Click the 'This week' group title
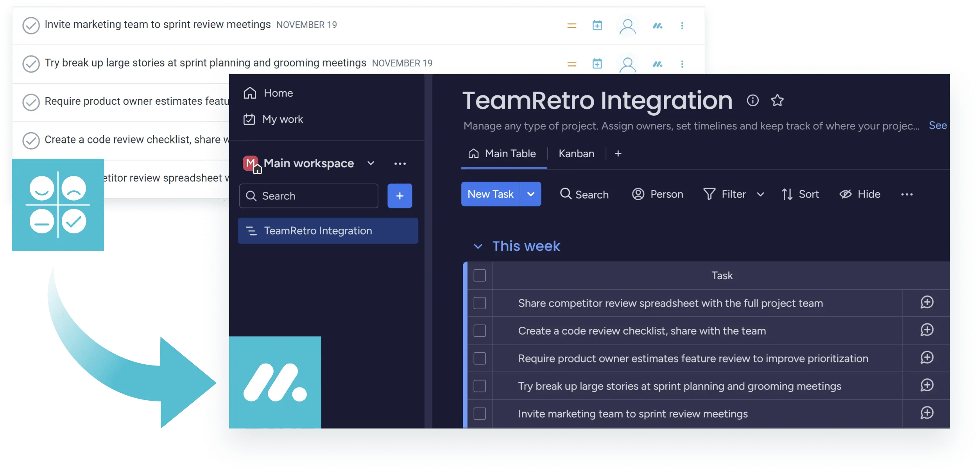This screenshot has height=473, width=980. [526, 246]
